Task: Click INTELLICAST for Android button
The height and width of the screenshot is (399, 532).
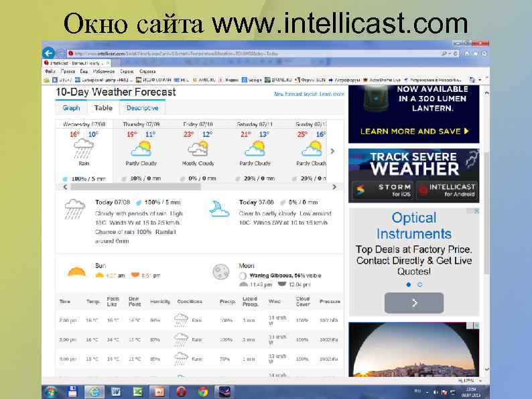Action: point(447,190)
